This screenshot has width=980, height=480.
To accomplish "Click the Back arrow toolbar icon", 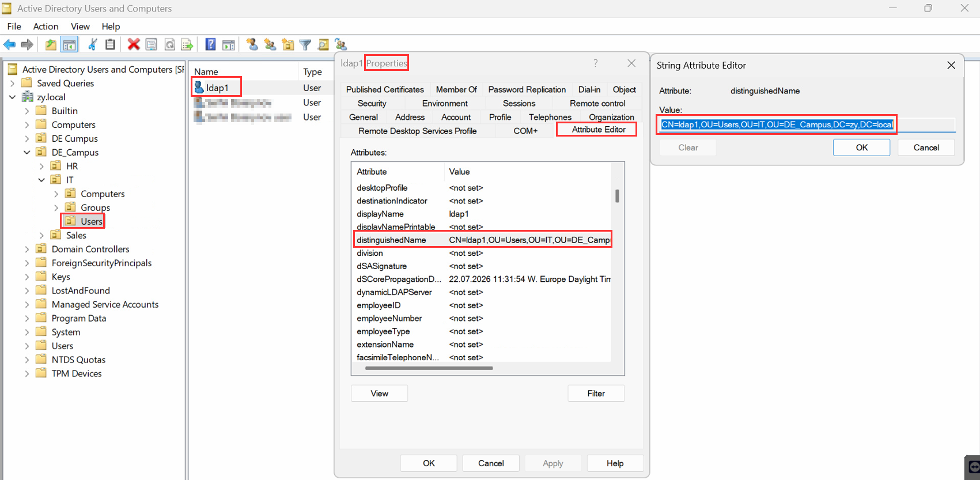I will tap(9, 44).
